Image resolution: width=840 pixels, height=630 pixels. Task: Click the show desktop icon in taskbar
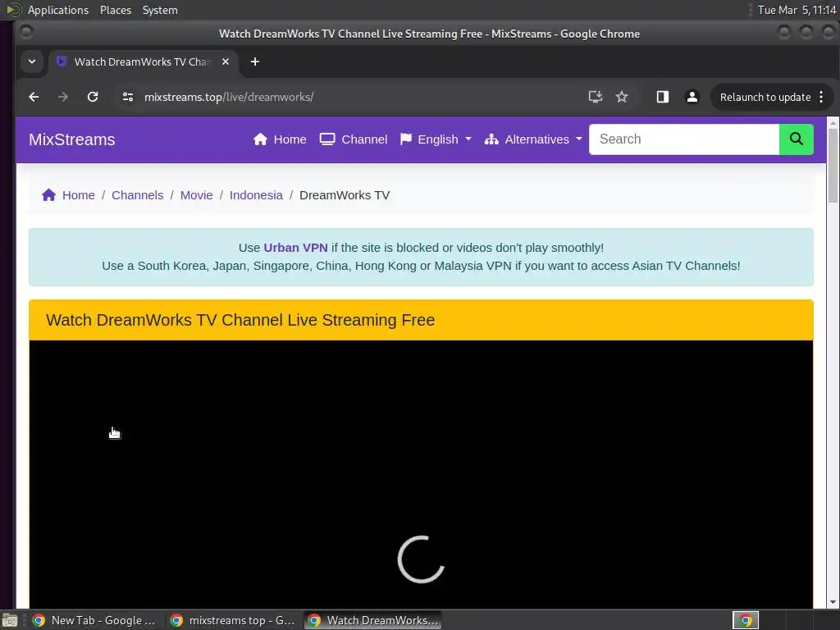coord(10,621)
